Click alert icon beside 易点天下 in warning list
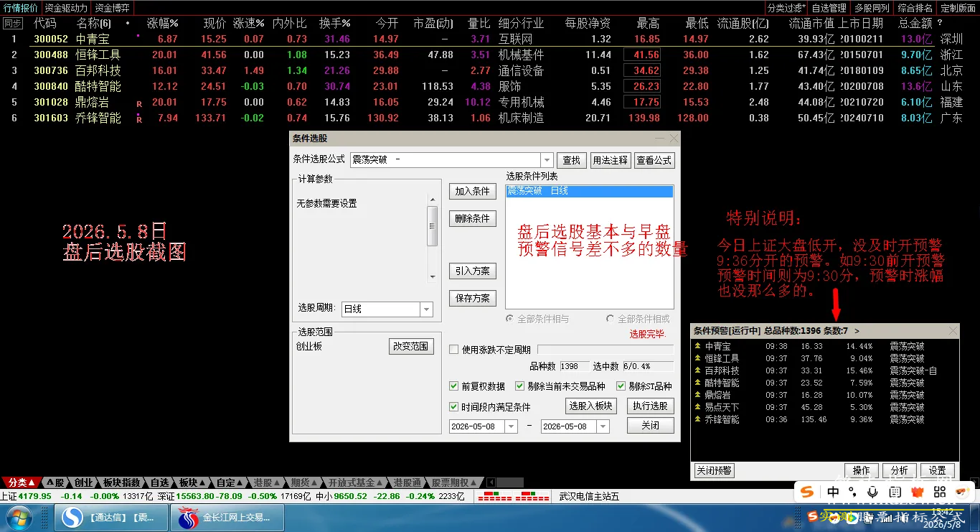Image resolution: width=980 pixels, height=532 pixels. coord(698,407)
